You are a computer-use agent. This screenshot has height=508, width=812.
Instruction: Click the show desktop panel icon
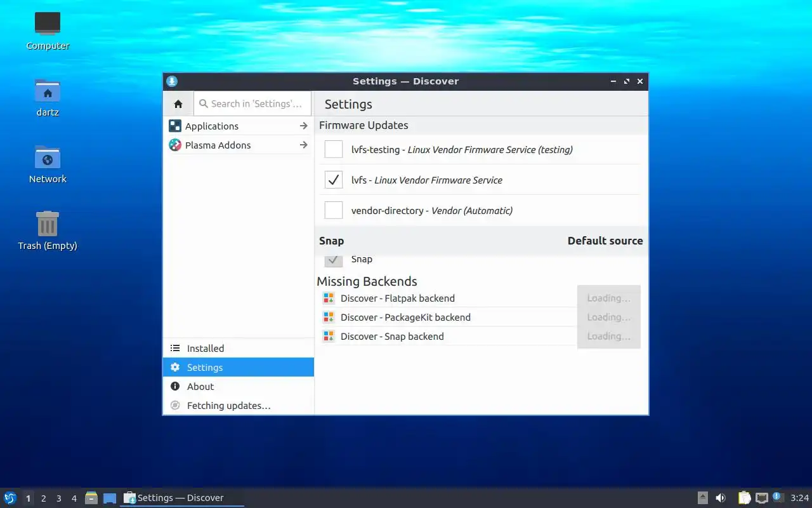point(110,498)
